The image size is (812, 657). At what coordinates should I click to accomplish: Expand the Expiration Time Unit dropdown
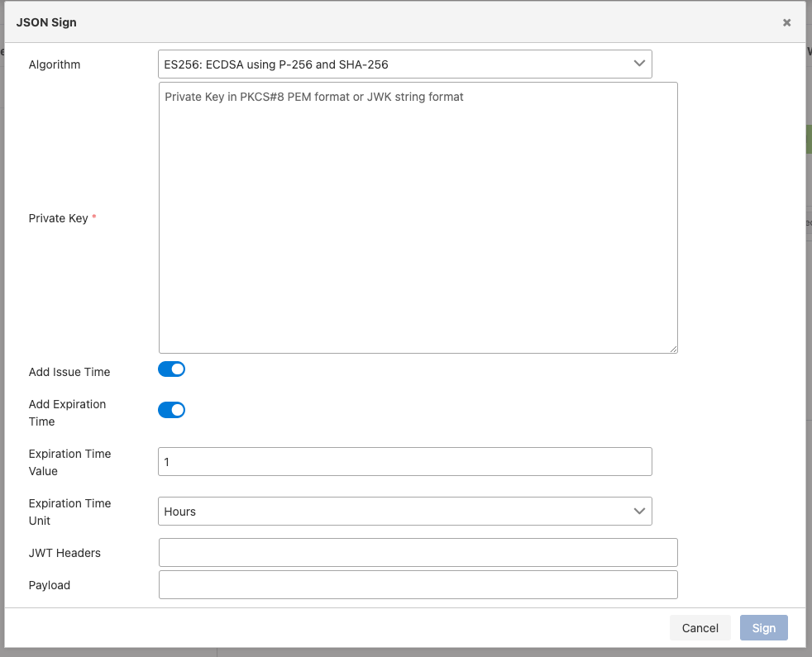[x=404, y=512]
